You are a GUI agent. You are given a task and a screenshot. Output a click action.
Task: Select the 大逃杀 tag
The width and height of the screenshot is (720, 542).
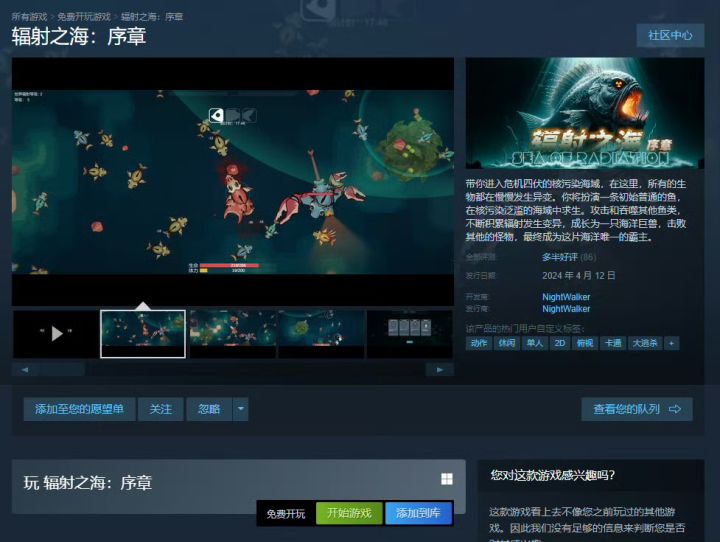[x=645, y=343]
